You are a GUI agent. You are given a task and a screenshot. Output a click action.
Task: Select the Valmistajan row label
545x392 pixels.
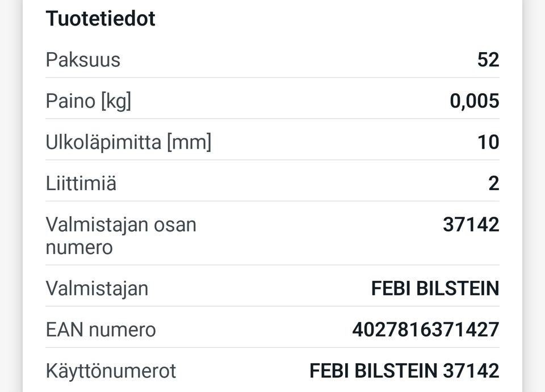(x=97, y=289)
